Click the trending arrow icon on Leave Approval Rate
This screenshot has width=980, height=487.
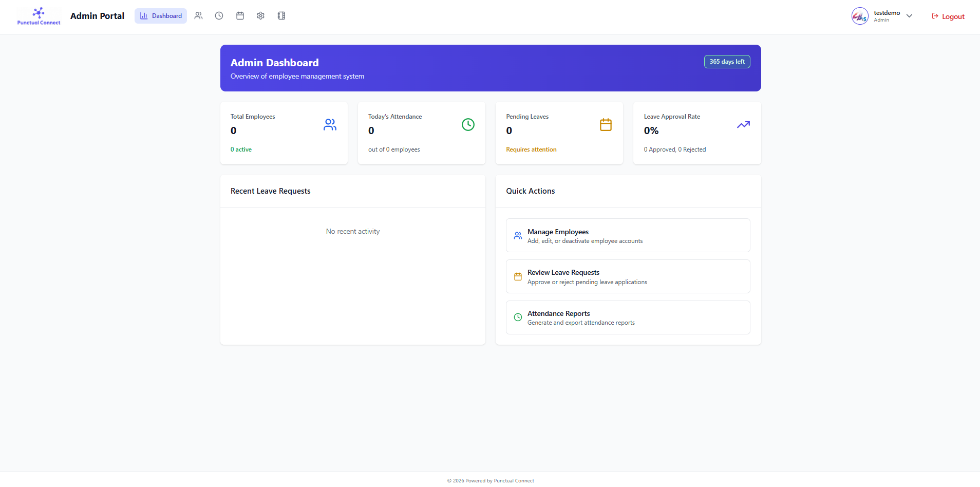743,124
